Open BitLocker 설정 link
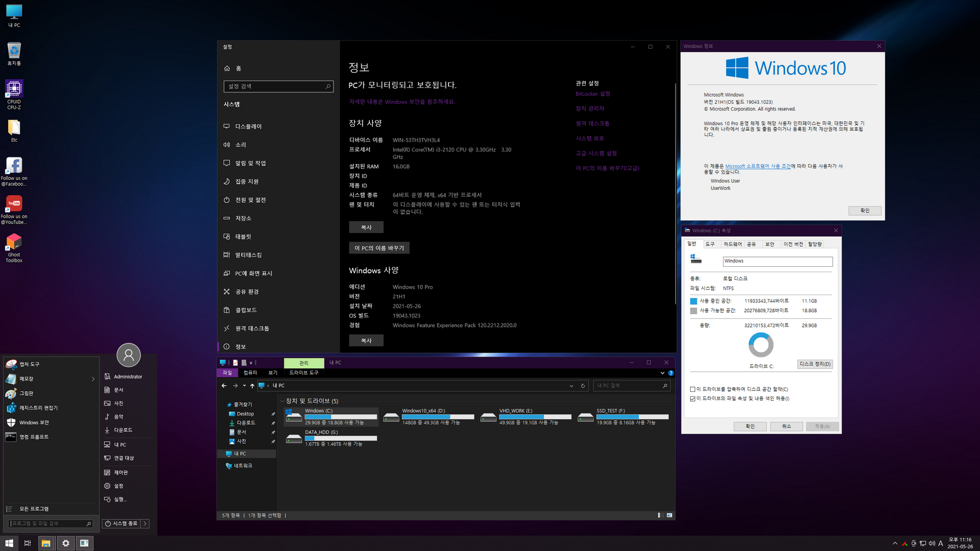This screenshot has height=551, width=980. (593, 94)
